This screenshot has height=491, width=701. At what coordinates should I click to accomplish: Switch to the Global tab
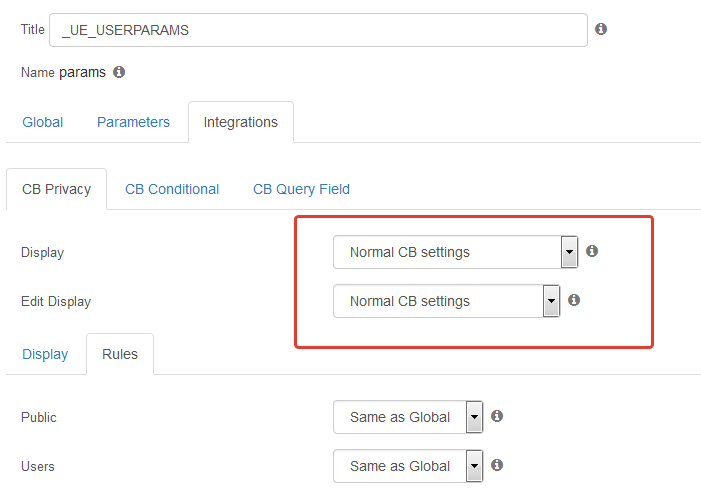[x=42, y=122]
